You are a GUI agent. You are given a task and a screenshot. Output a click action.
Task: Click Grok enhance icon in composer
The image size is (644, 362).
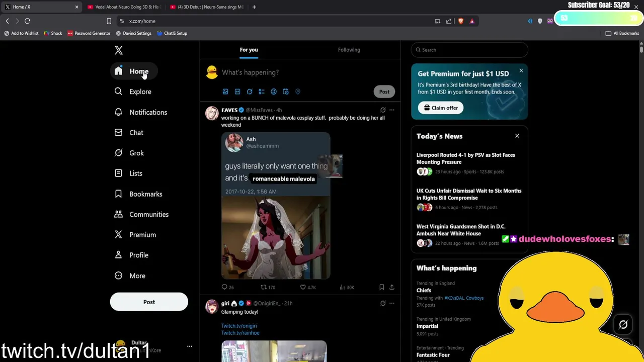(x=250, y=92)
